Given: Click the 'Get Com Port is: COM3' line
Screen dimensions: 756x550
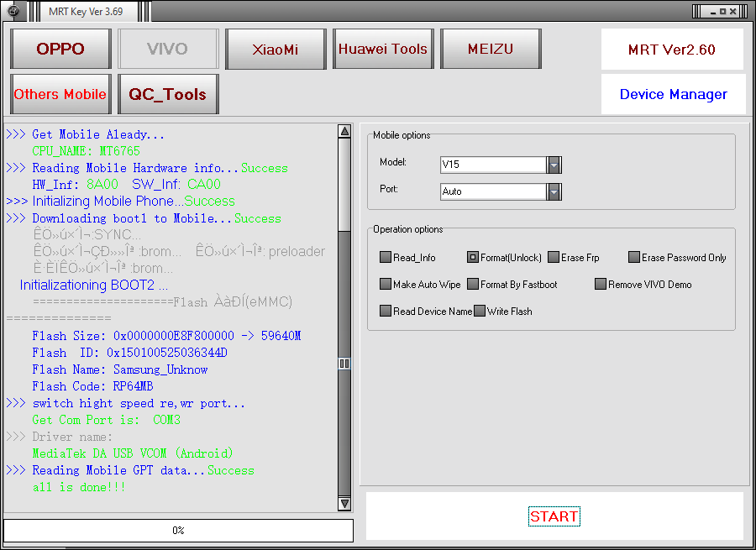Looking at the screenshot, I should (x=106, y=420).
